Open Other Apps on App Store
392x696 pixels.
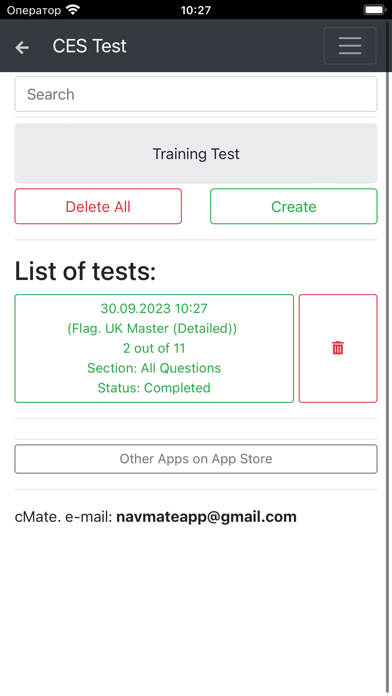(196, 459)
